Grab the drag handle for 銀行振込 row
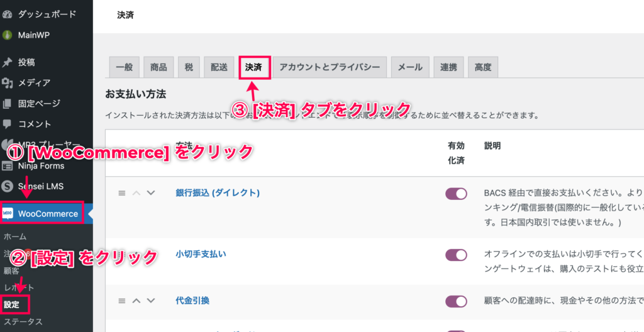The width and height of the screenshot is (644, 332). [x=121, y=192]
